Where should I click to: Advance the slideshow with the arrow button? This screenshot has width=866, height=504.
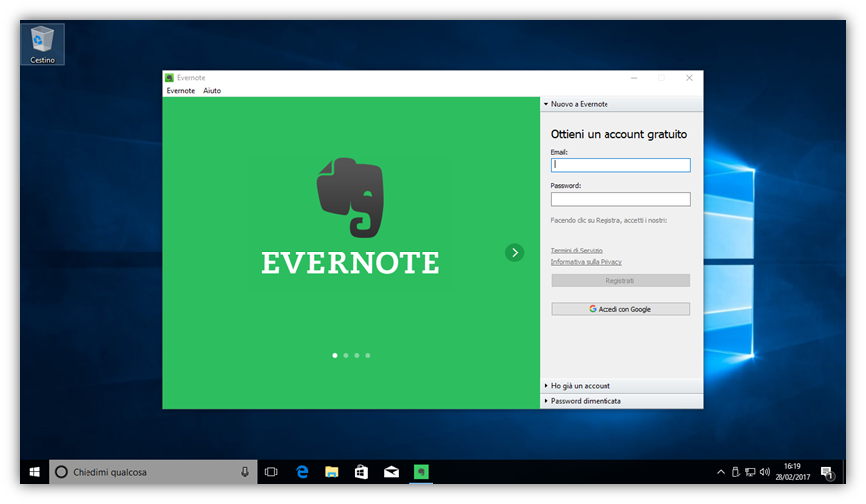point(515,252)
